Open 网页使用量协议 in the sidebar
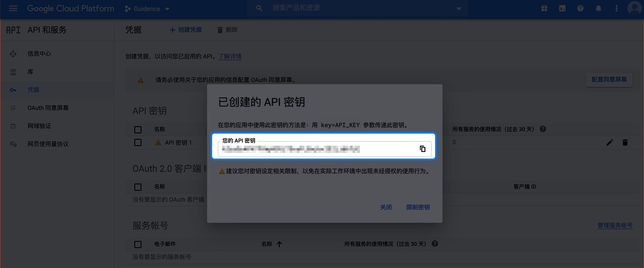 [x=48, y=144]
